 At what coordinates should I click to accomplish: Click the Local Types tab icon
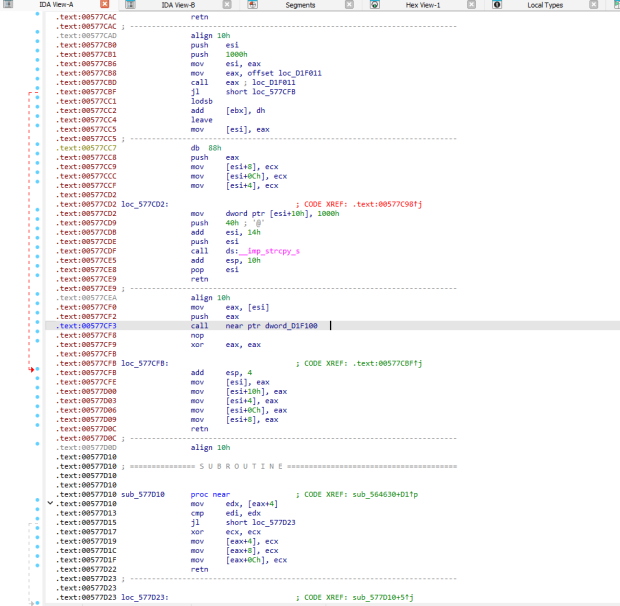click(x=497, y=5)
